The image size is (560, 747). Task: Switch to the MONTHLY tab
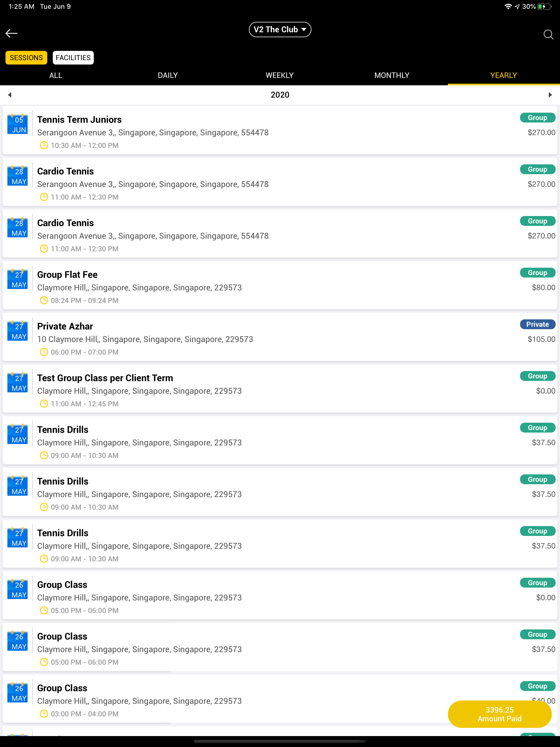click(392, 75)
